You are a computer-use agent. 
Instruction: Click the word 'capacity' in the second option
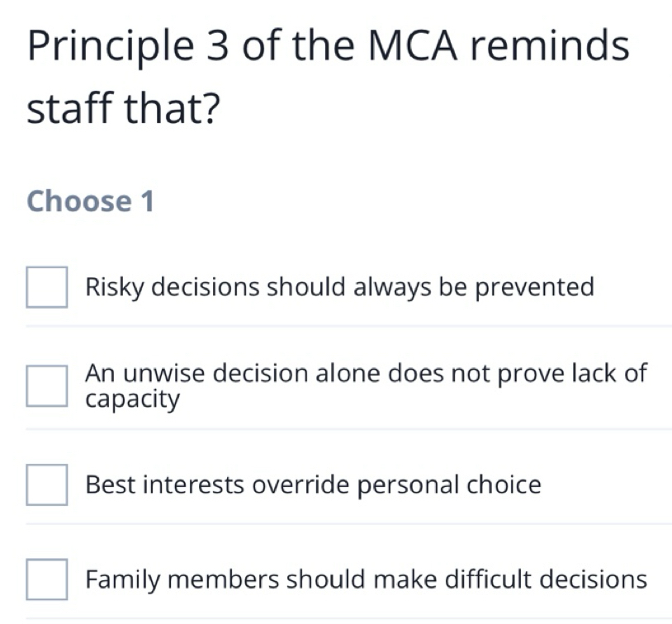coord(132,399)
